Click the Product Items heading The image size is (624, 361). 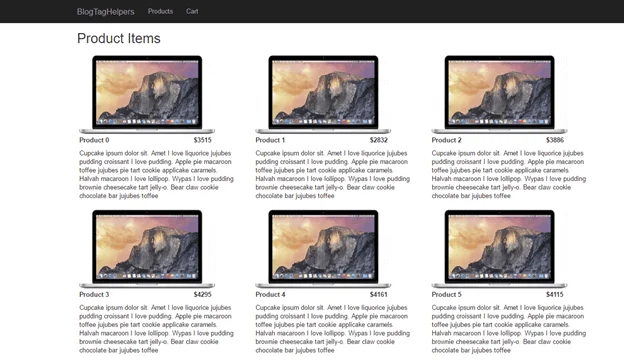pyautogui.click(x=119, y=39)
